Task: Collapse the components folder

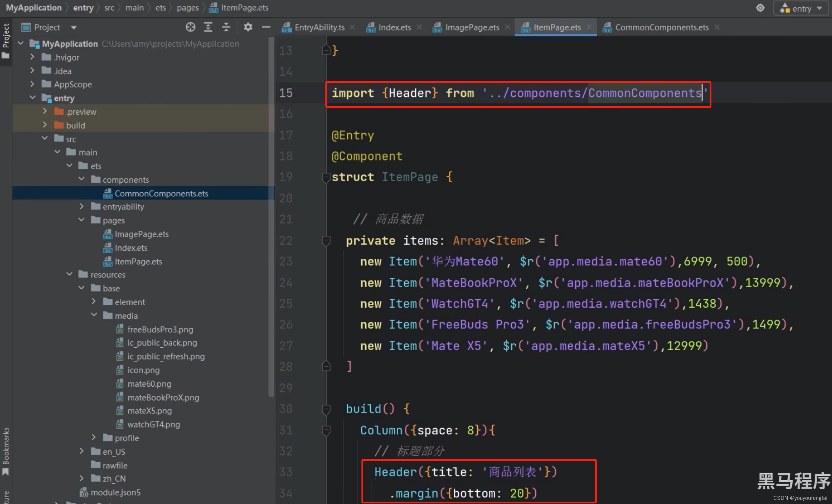Action: click(81, 179)
